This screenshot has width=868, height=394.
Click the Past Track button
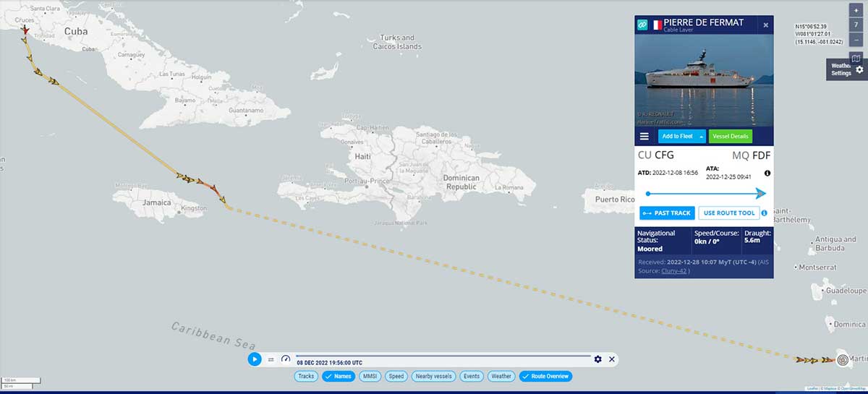pyautogui.click(x=667, y=213)
